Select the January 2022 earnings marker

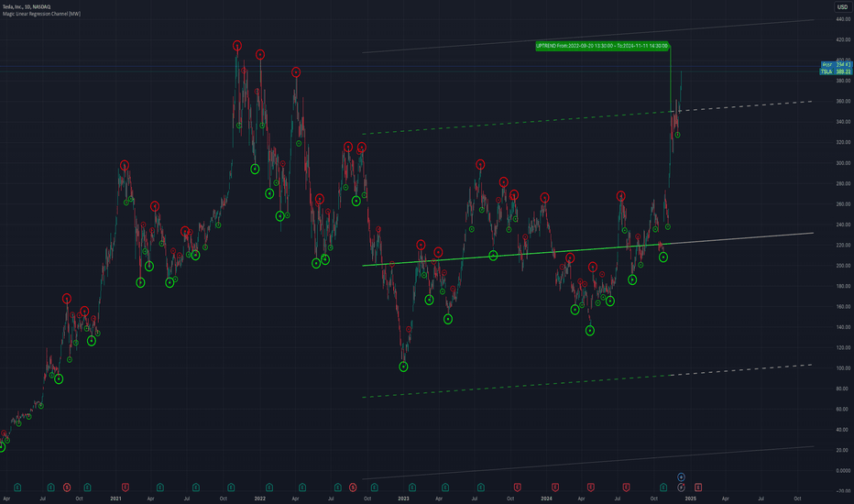tap(269, 488)
